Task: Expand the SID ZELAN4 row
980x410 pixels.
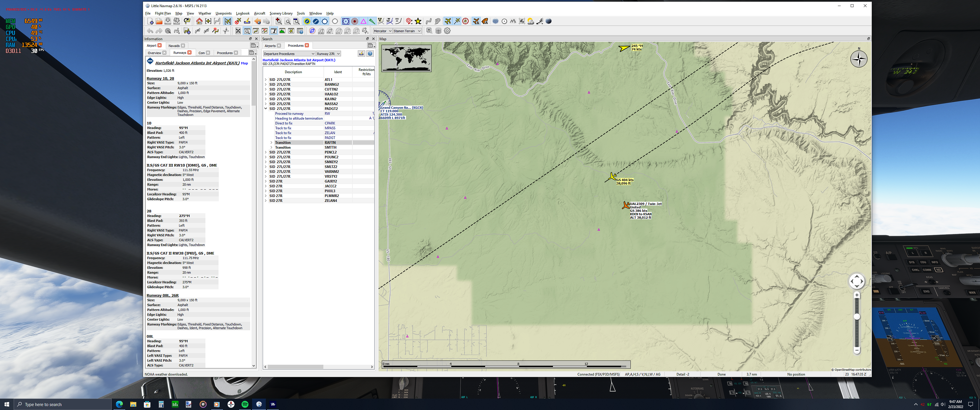Action: pos(266,201)
